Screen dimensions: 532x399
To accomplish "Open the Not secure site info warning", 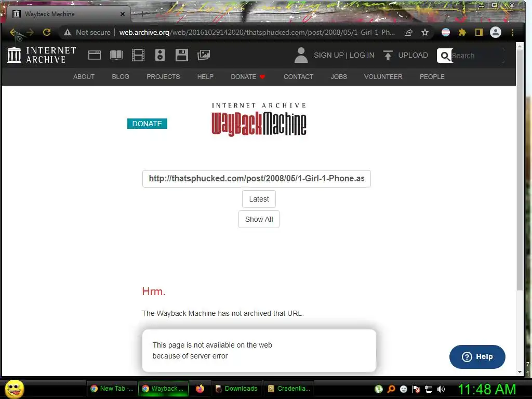I will coord(87,32).
